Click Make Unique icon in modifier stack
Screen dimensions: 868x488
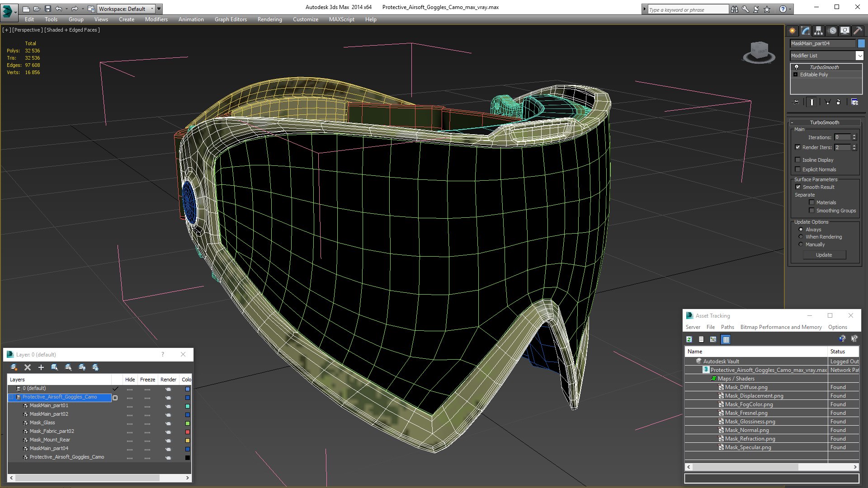tap(827, 102)
